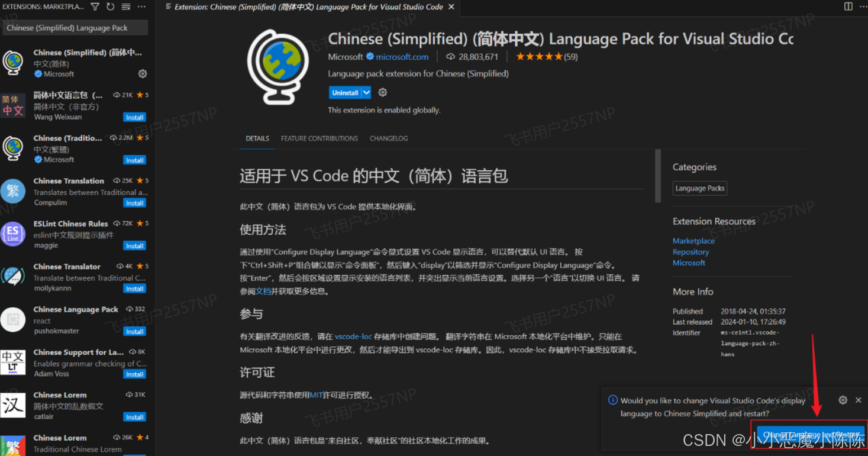Install Chinese Support by Adam Voss
Screen dimensions: 868x456
coord(135,374)
